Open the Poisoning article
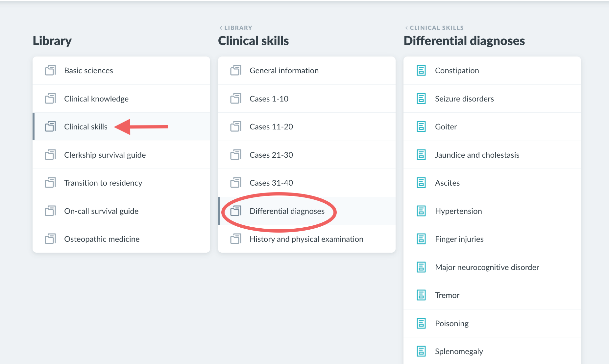Viewport: 609px width, 364px height. 492,323
